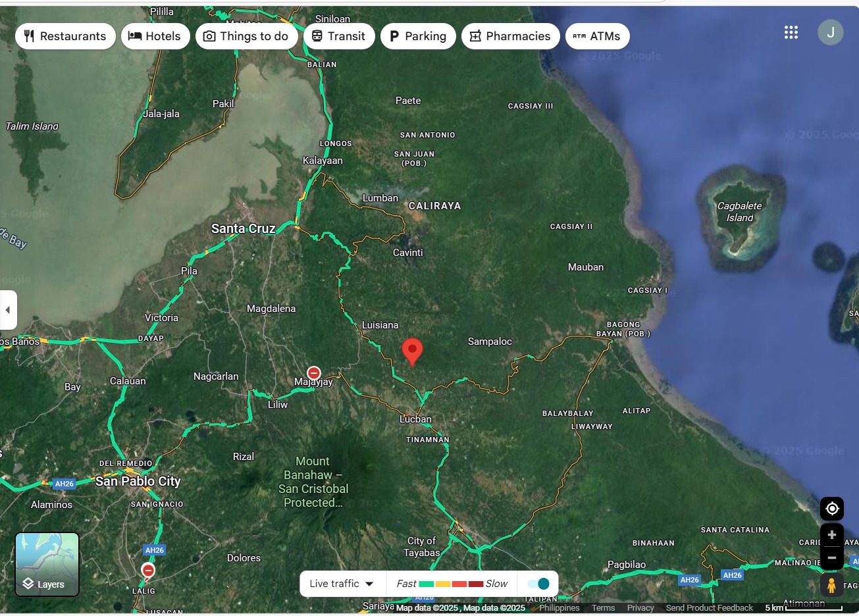859x616 pixels.
Task: Click the Terms link
Action: coord(602,607)
